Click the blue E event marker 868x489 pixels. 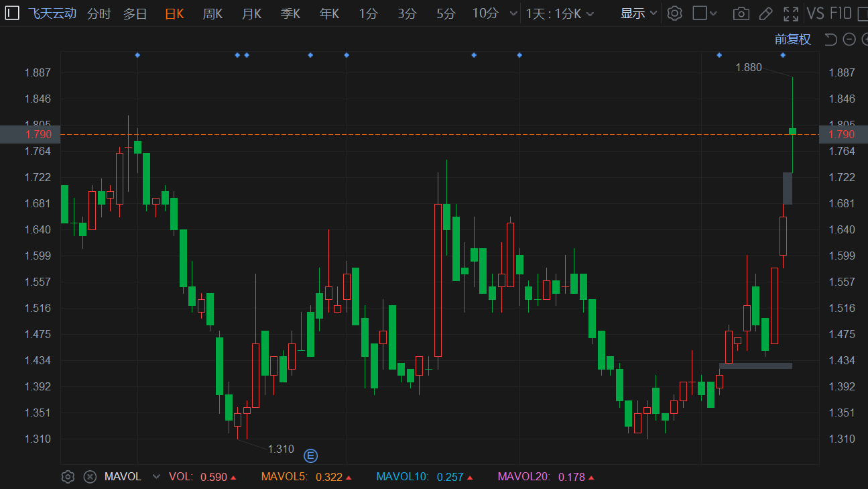tap(311, 456)
